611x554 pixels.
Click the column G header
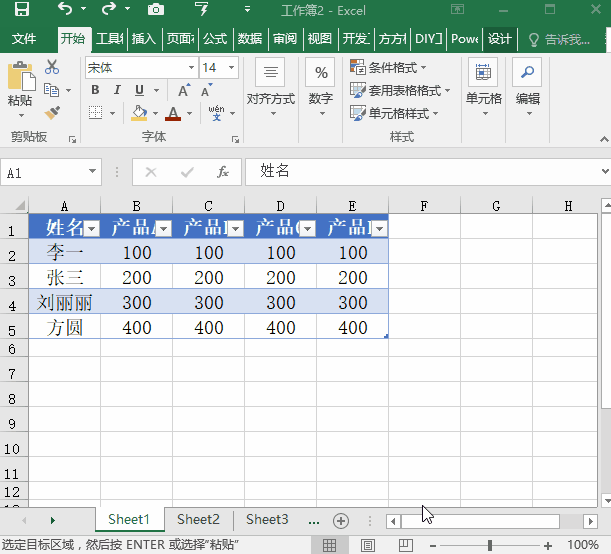(x=496, y=205)
